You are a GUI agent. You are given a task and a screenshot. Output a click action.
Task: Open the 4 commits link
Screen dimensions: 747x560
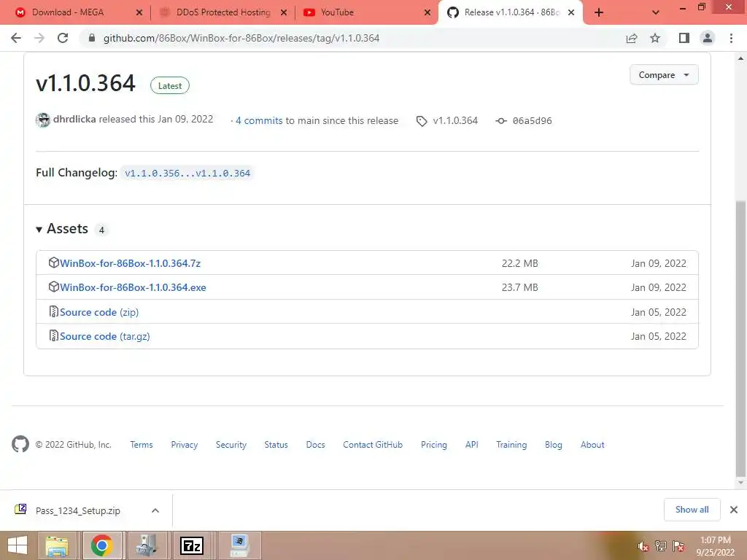click(x=259, y=120)
